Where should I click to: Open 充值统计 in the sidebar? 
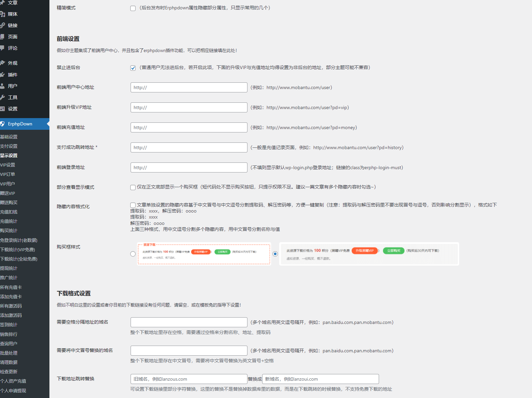(9, 221)
